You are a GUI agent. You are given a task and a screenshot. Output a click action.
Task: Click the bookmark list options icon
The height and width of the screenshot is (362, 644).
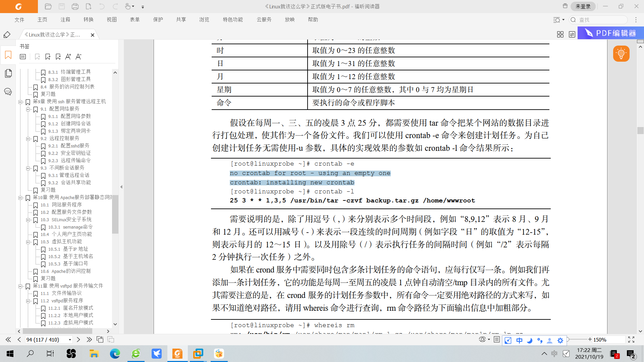[23, 57]
